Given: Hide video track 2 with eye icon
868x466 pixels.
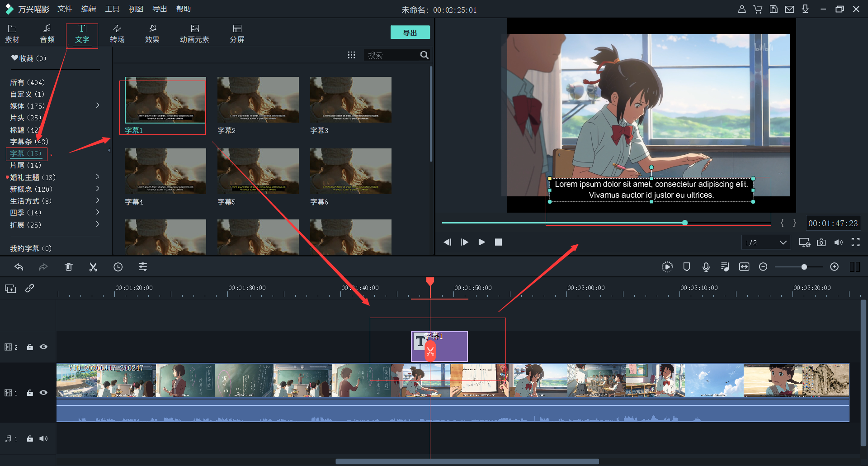Looking at the screenshot, I should point(43,347).
